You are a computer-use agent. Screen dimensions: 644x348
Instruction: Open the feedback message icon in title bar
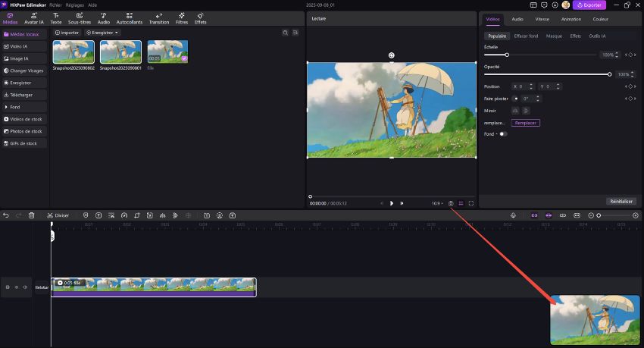tap(544, 5)
